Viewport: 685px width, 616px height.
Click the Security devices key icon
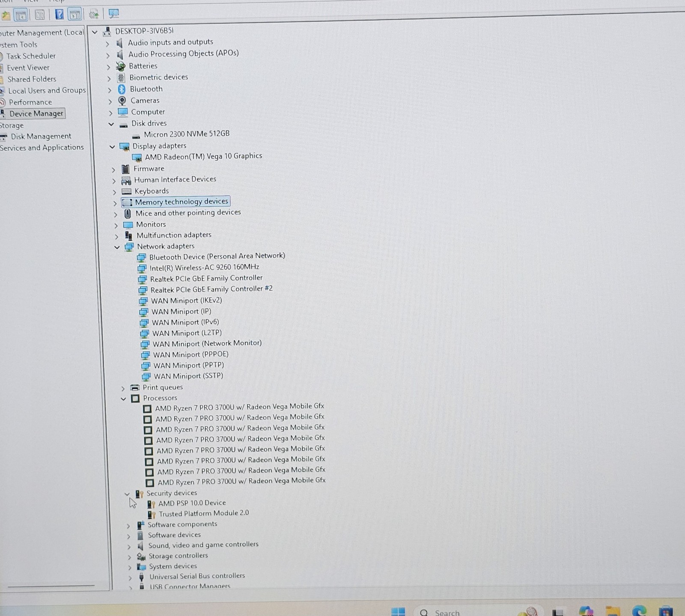[x=139, y=494]
